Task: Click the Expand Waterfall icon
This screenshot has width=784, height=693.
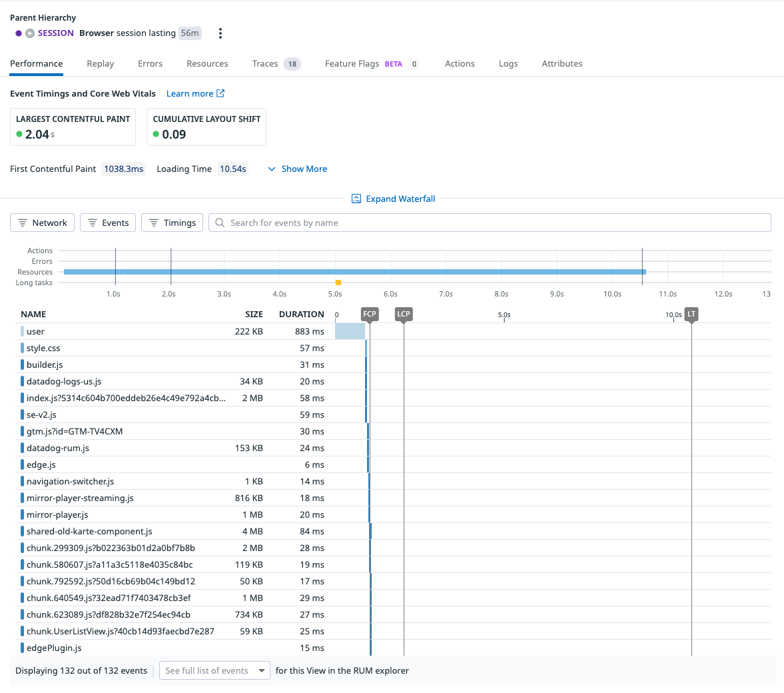Action: tap(356, 199)
